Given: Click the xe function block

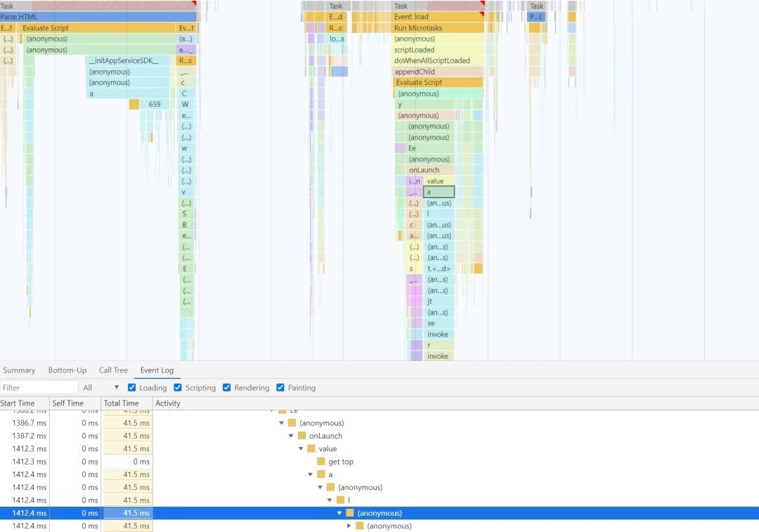Looking at the screenshot, I should [439, 323].
